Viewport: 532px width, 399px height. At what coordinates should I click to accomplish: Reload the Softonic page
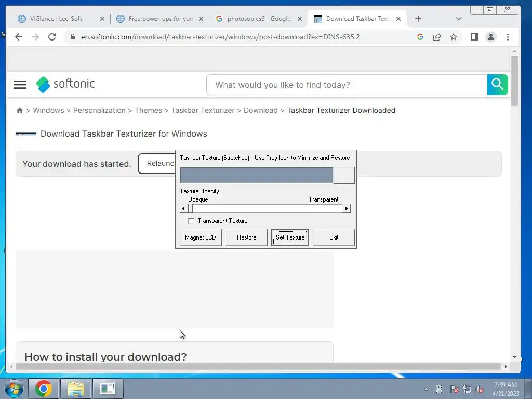point(52,37)
